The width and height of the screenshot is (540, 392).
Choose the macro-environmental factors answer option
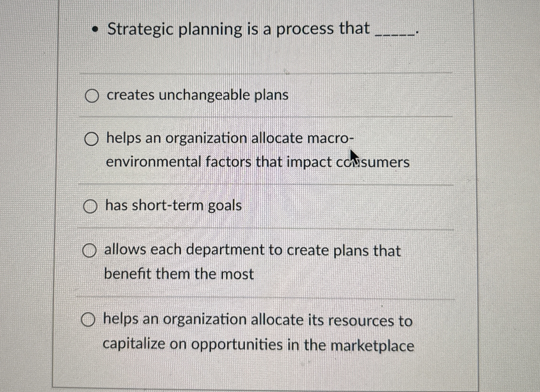pyautogui.click(x=91, y=139)
